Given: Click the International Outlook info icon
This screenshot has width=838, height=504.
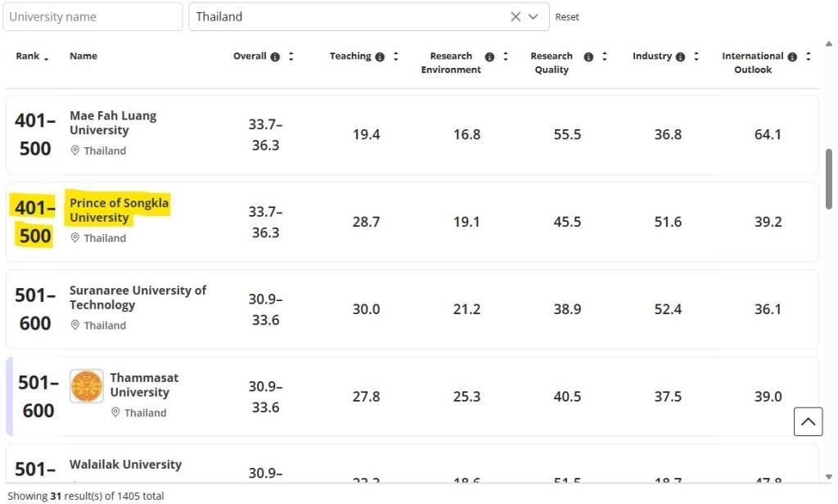Looking at the screenshot, I should [x=792, y=56].
